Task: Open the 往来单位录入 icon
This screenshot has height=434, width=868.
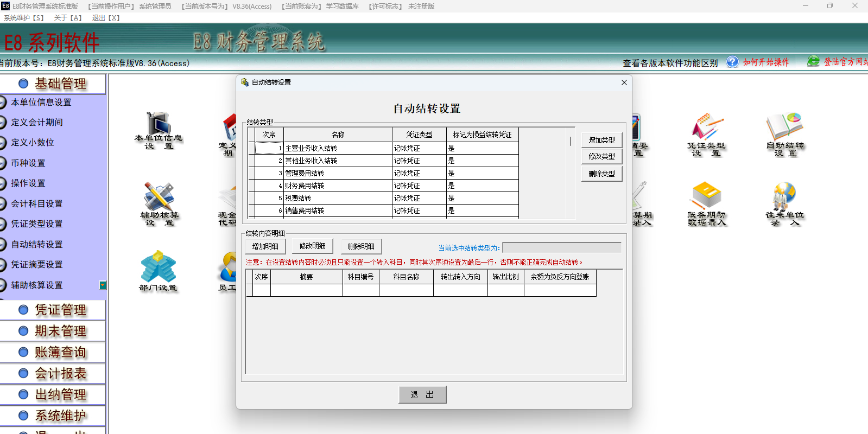Action: [784, 196]
